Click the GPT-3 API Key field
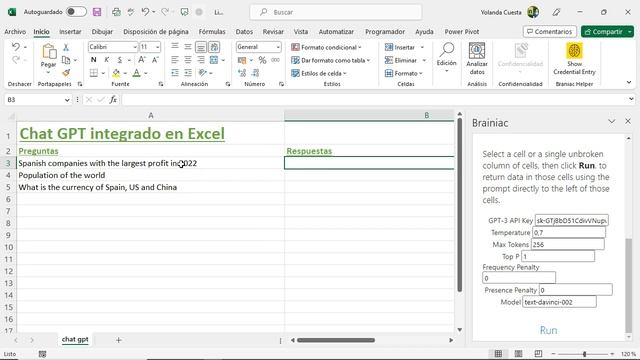This screenshot has width=640, height=360. 571,220
